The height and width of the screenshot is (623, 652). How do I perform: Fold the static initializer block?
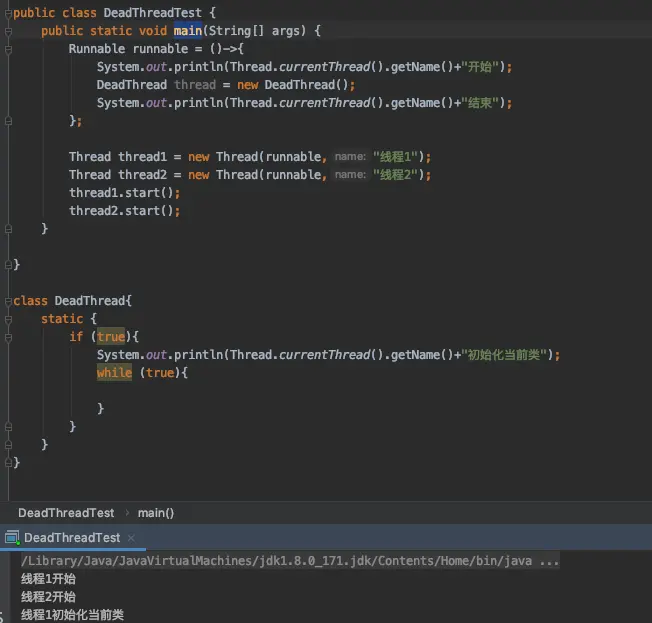[x=8, y=319]
